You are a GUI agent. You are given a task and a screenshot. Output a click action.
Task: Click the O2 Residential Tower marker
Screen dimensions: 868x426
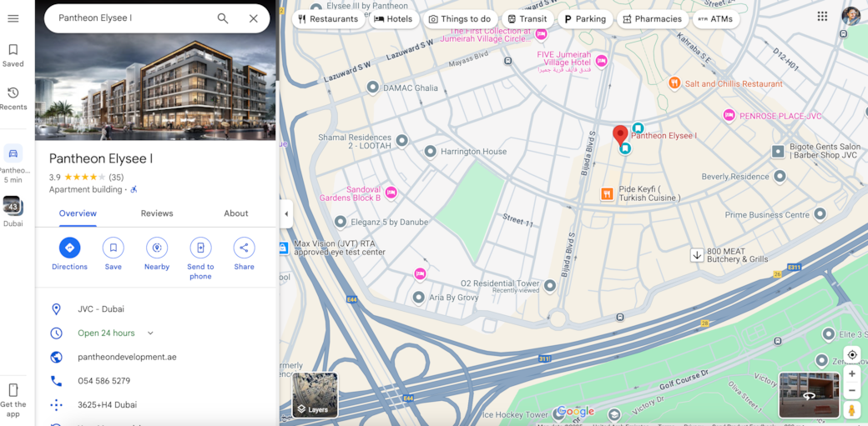pos(550,286)
